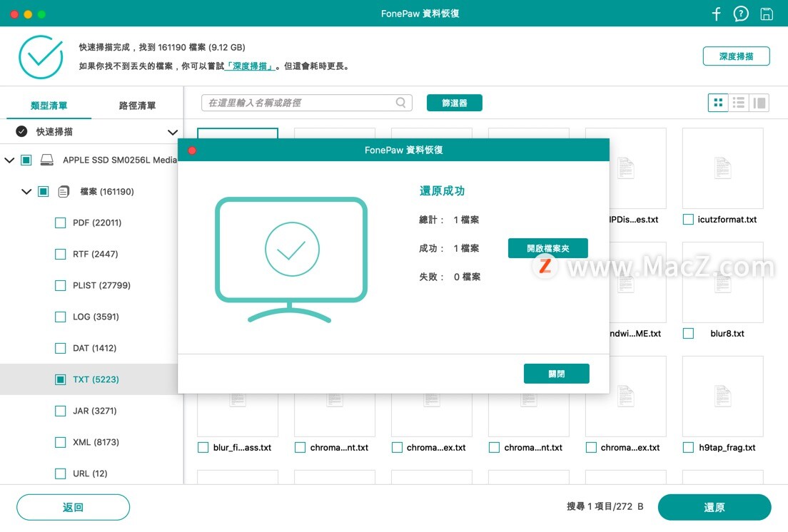The width and height of the screenshot is (788, 532).
Task: Click 開啟檔案夾 to open folder
Action: point(547,248)
